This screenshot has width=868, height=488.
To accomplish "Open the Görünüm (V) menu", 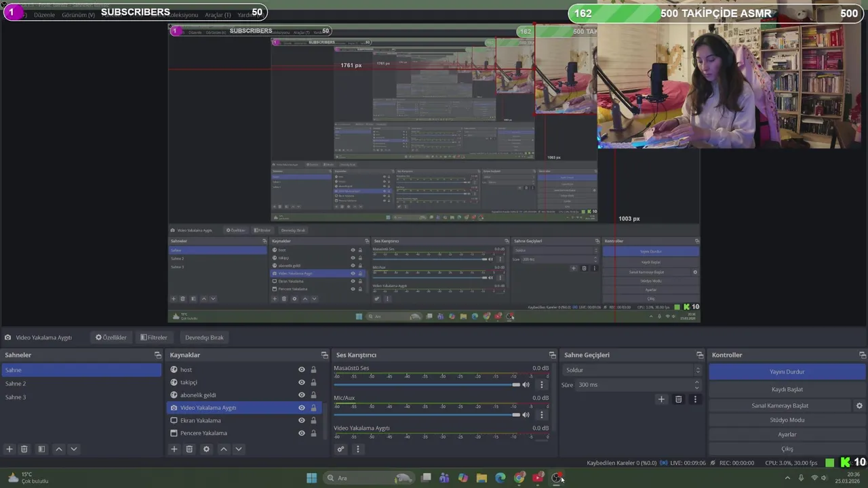I will tap(78, 15).
